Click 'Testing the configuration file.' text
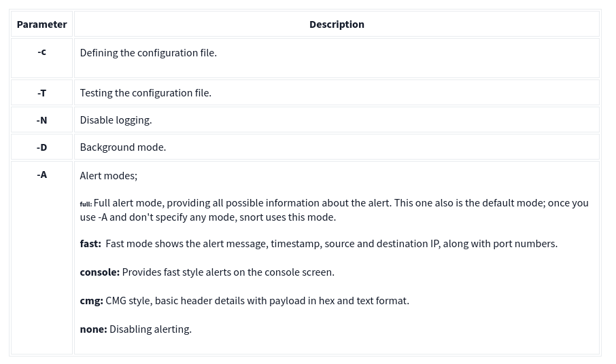 [146, 93]
